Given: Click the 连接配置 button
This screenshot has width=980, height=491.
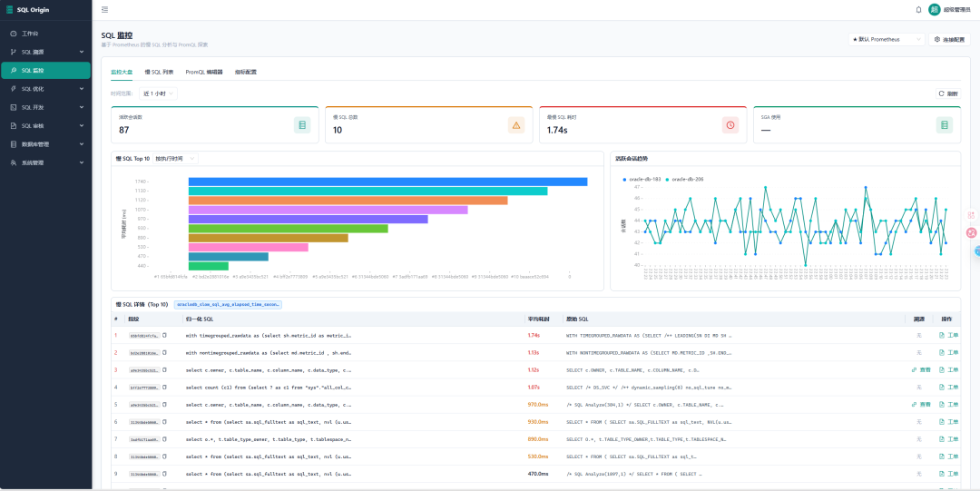Looking at the screenshot, I should 949,39.
